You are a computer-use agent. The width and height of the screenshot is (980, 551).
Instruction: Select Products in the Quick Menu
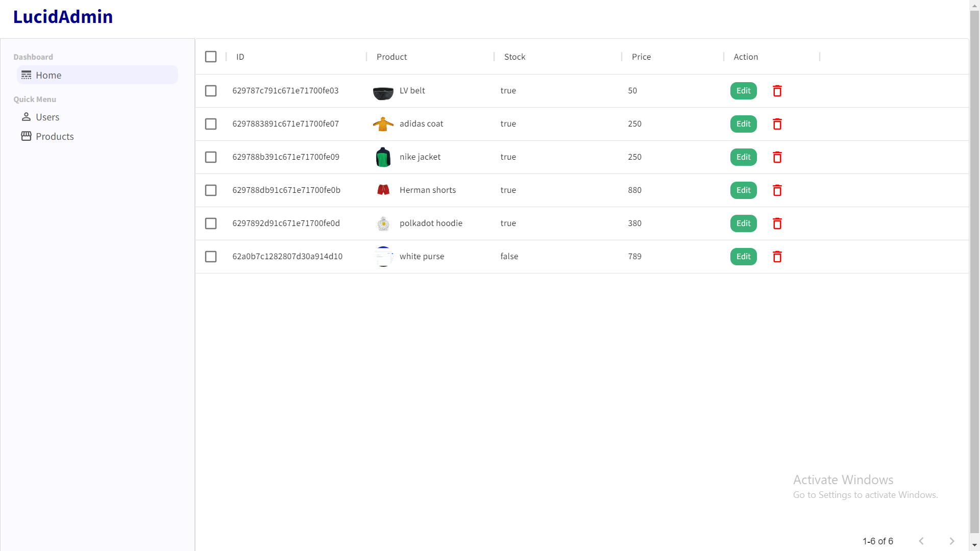55,136
